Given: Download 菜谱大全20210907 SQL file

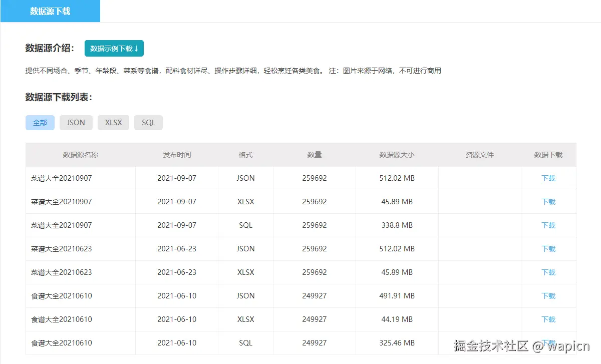Looking at the screenshot, I should (x=548, y=225).
